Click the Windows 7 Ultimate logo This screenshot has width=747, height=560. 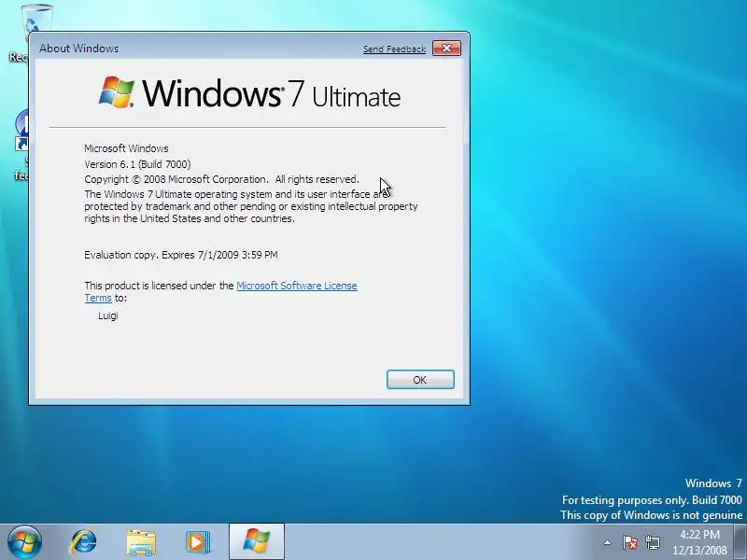(249, 92)
